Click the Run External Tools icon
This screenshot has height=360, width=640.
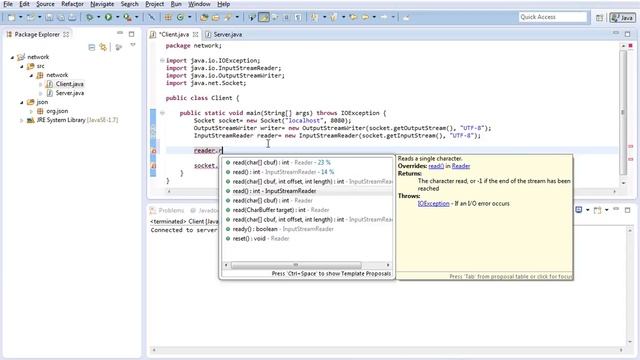coord(127,18)
